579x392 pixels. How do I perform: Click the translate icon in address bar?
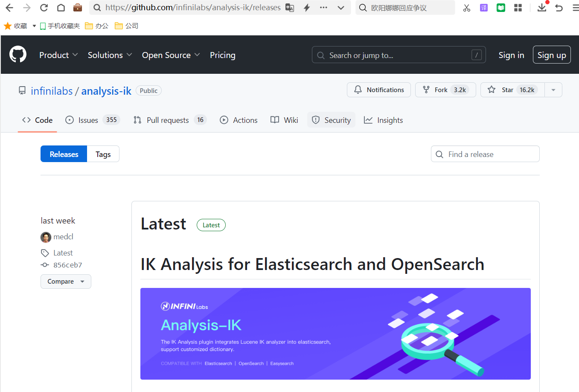tap(290, 8)
